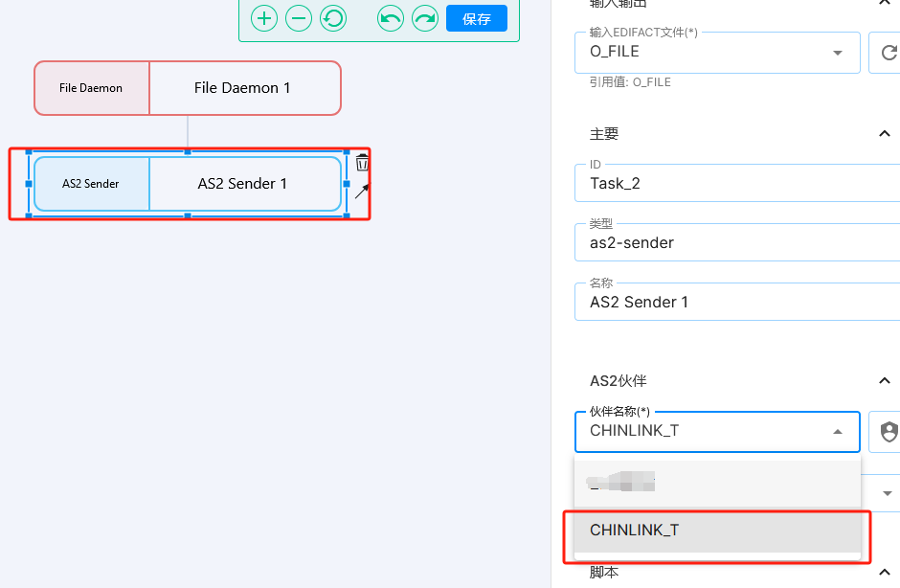This screenshot has height=588, width=900.
Task: Undo the last workflow change
Action: click(x=391, y=18)
